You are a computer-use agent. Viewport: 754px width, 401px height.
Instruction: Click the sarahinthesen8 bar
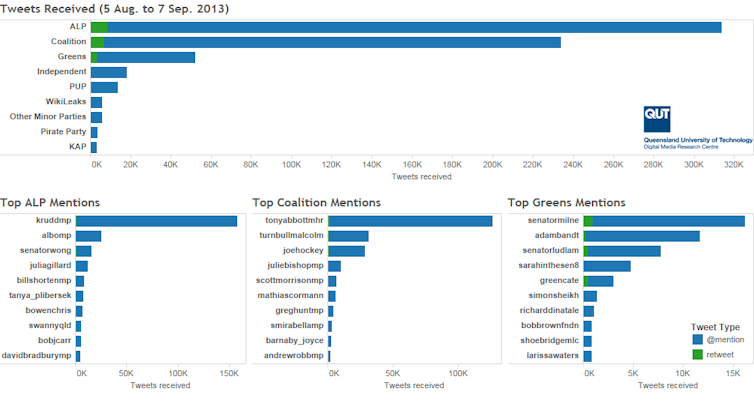[x=607, y=266]
